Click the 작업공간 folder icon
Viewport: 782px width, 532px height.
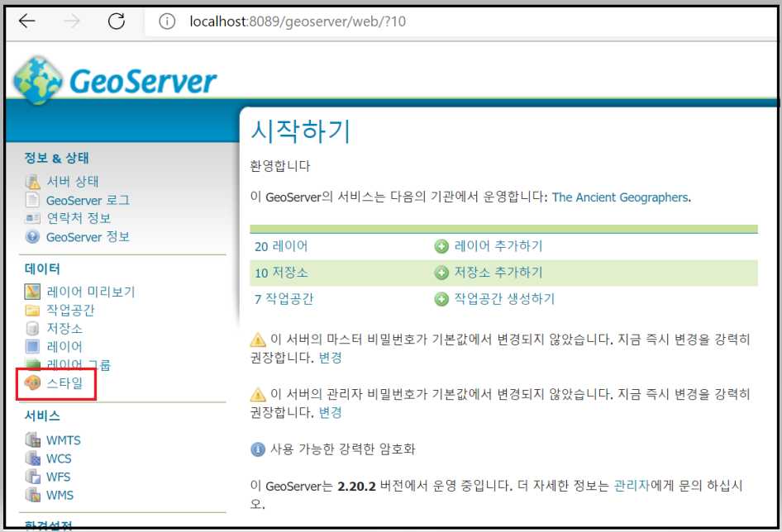(x=32, y=310)
